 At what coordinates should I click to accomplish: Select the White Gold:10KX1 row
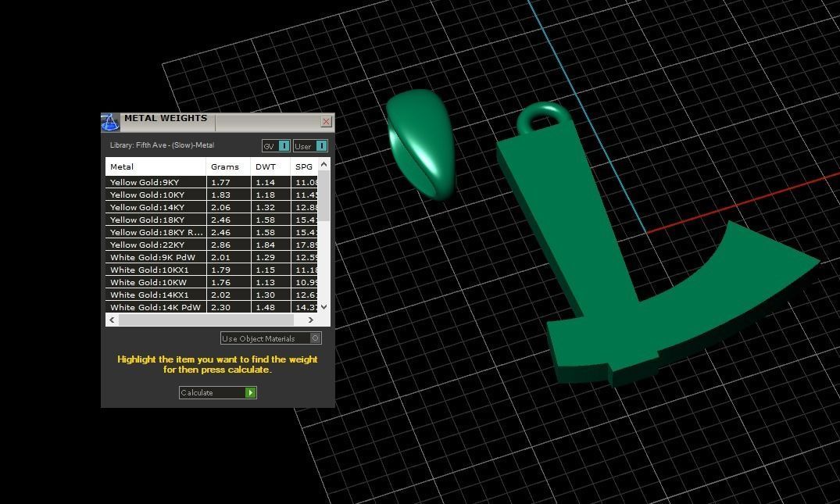(x=212, y=270)
